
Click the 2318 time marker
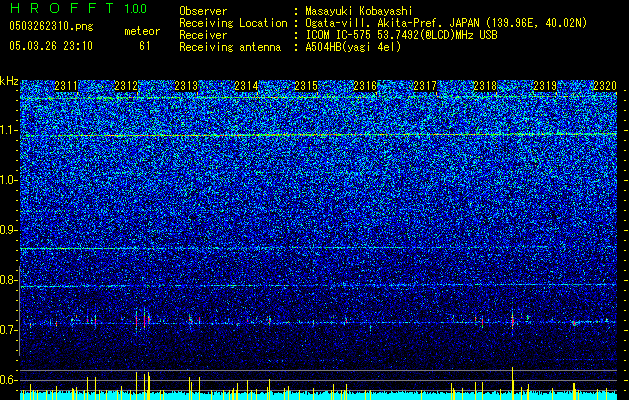point(485,86)
